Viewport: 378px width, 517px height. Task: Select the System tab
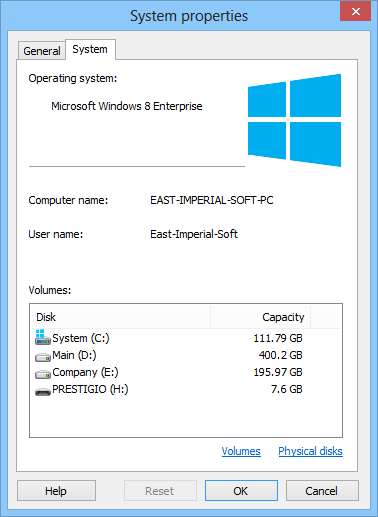pyautogui.click(x=90, y=49)
